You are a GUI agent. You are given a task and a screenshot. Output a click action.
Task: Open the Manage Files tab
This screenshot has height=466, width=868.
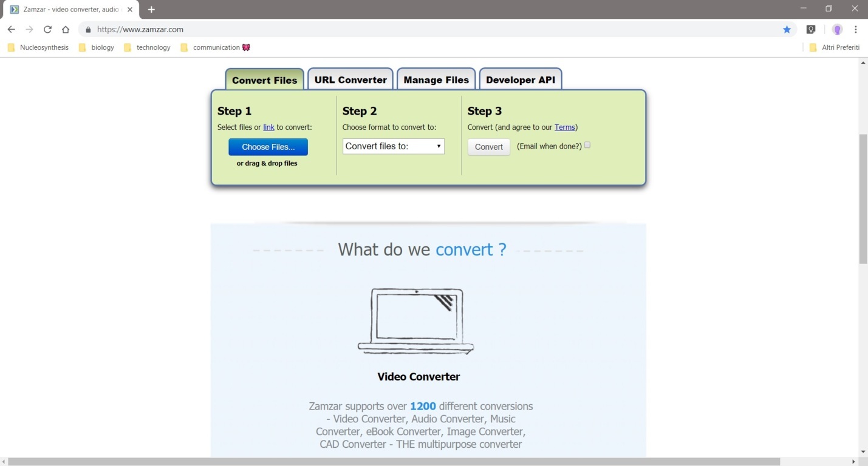pyautogui.click(x=436, y=79)
